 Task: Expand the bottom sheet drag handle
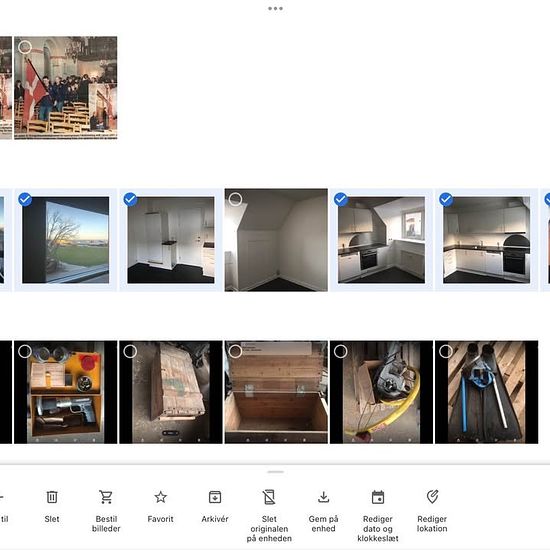pyautogui.click(x=275, y=472)
